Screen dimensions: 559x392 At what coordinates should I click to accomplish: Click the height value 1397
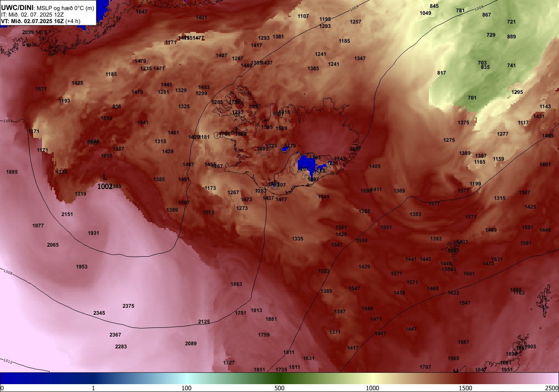click(x=340, y=312)
